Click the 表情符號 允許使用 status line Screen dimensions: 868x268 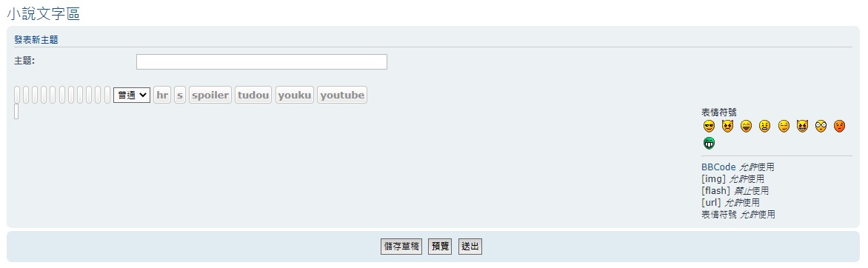pyautogui.click(x=738, y=214)
